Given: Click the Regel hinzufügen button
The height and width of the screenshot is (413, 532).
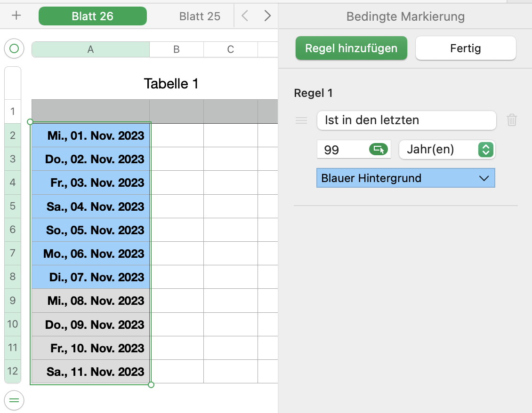Looking at the screenshot, I should [351, 48].
